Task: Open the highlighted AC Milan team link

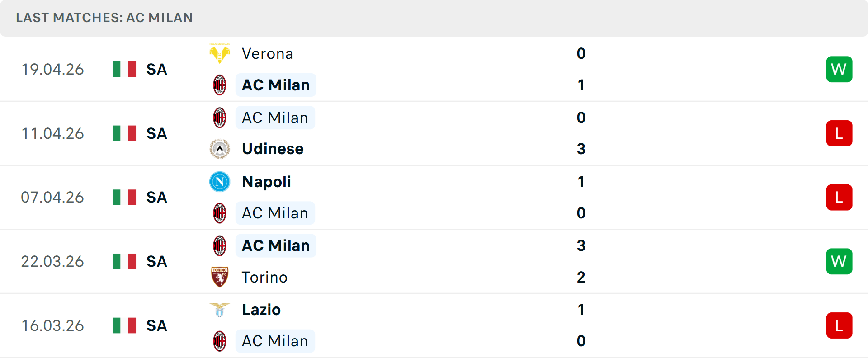Action: coord(275,85)
